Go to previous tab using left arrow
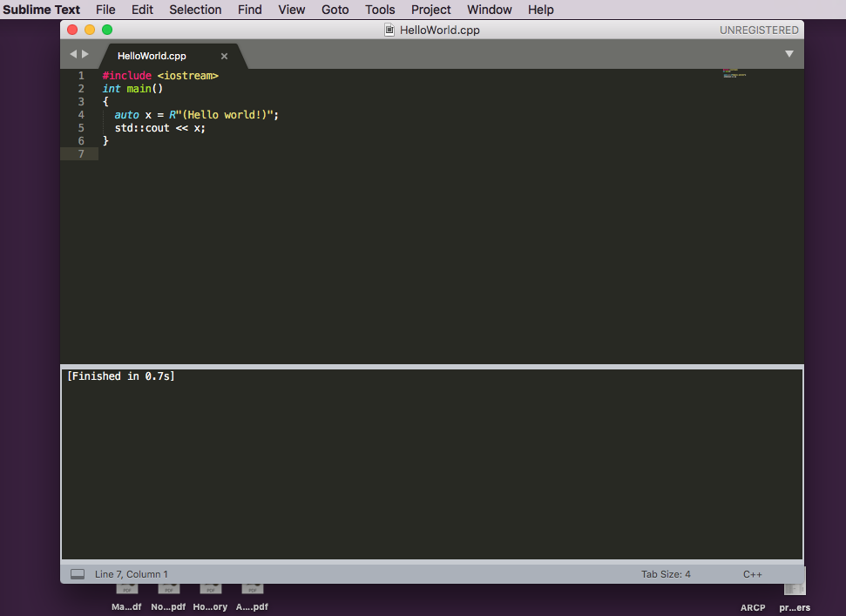Image resolution: width=846 pixels, height=616 pixels. [73, 54]
